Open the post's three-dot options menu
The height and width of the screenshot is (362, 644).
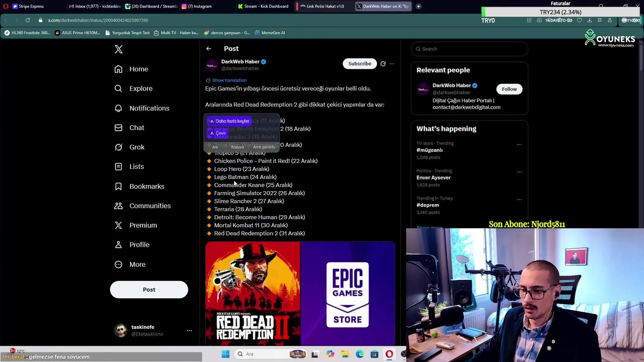coord(392,64)
